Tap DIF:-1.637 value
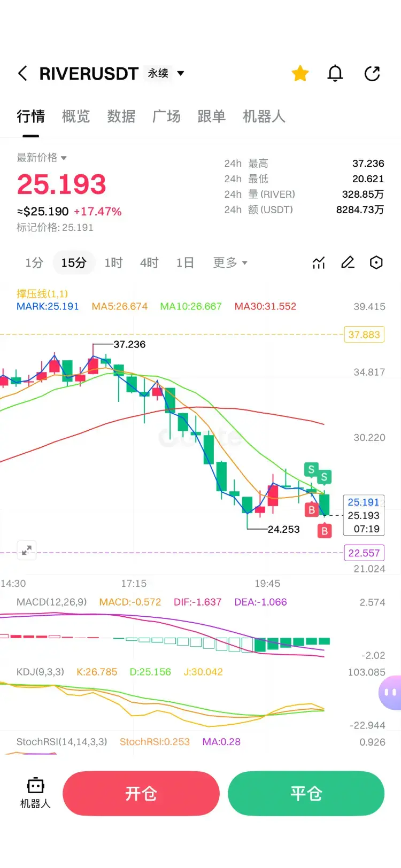The height and width of the screenshot is (868, 401). click(197, 602)
